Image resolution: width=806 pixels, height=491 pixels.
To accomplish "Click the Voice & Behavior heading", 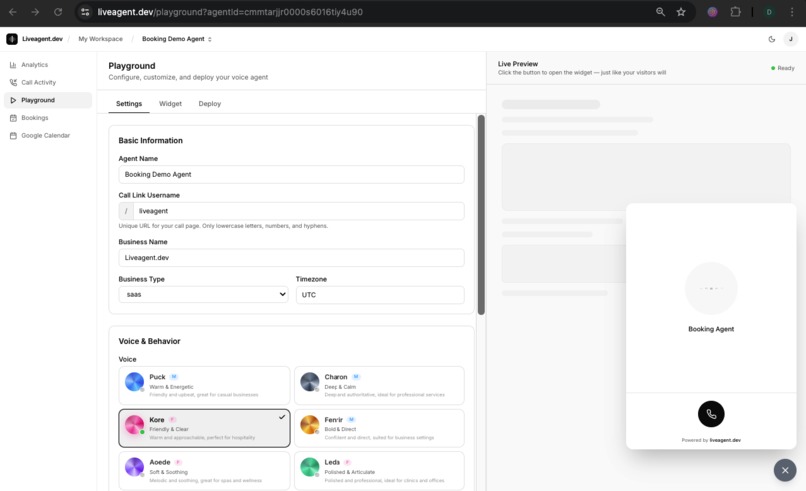I will pos(149,341).
